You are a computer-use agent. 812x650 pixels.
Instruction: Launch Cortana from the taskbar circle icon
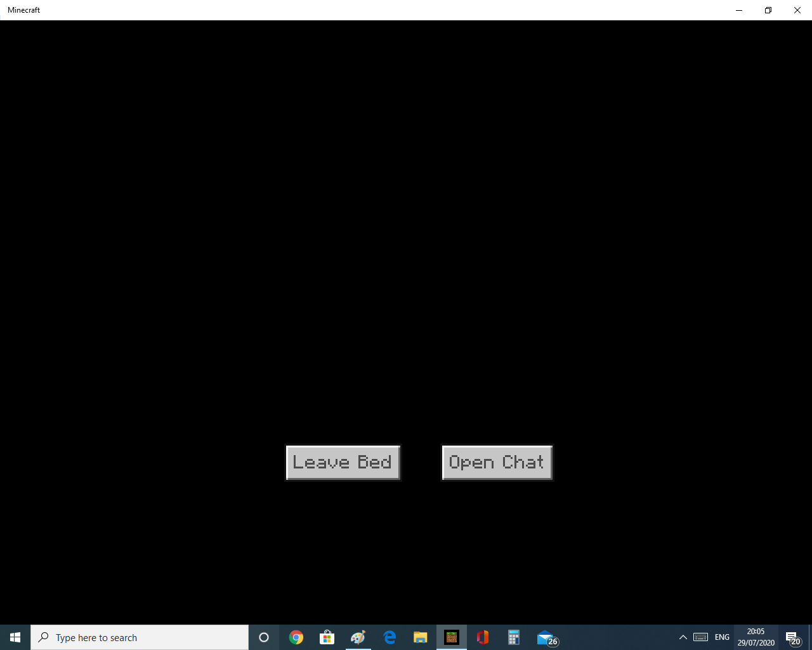pyautogui.click(x=264, y=637)
